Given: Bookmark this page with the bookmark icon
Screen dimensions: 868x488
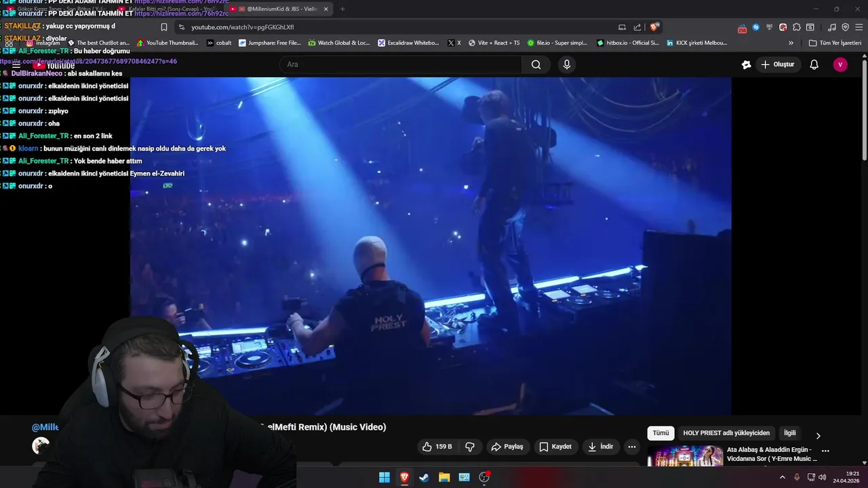Looking at the screenshot, I should pyautogui.click(x=164, y=27).
